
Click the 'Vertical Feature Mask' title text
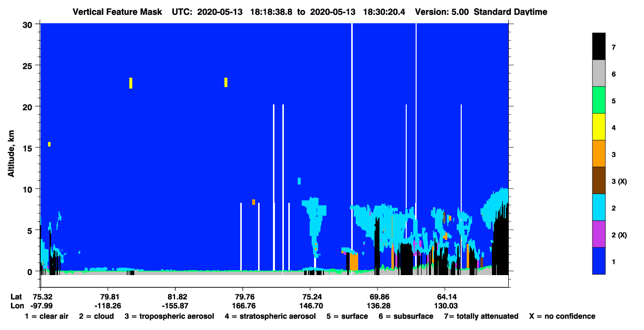(x=117, y=12)
